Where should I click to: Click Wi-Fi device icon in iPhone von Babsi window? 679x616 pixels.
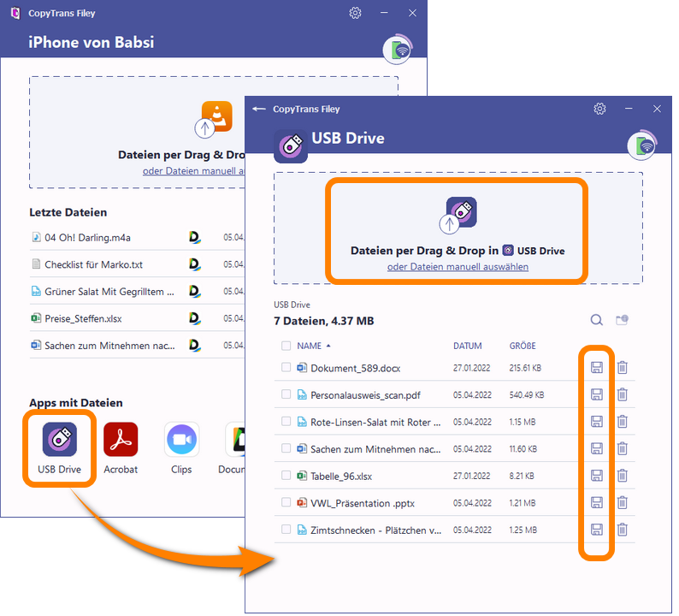click(x=398, y=50)
